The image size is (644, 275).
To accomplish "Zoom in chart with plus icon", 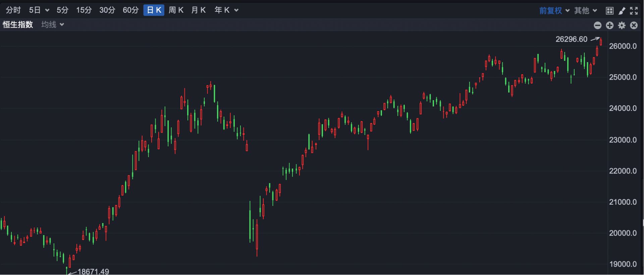I will (609, 25).
